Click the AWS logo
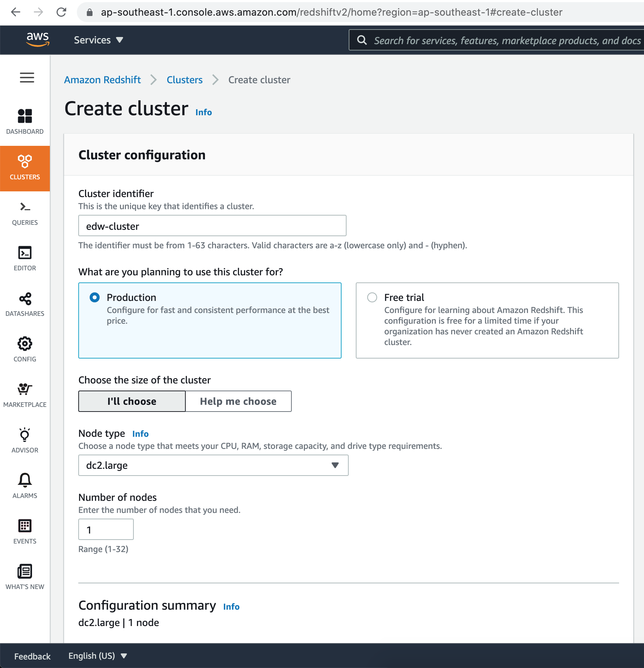The image size is (644, 668). point(37,39)
